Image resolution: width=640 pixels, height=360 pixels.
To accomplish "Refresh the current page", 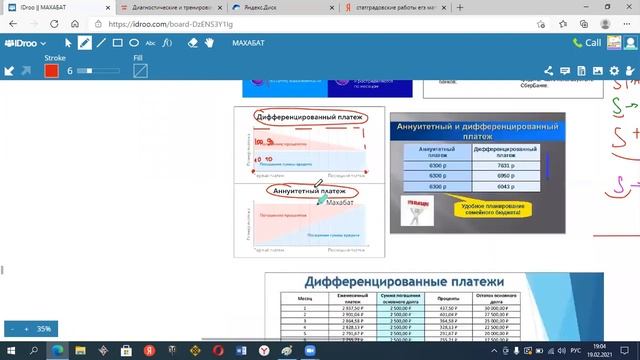I will click(54, 24).
